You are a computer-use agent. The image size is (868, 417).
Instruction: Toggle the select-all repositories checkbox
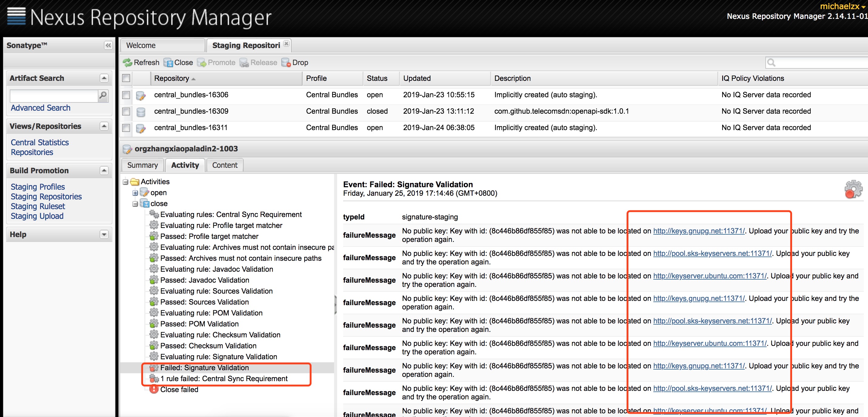126,78
